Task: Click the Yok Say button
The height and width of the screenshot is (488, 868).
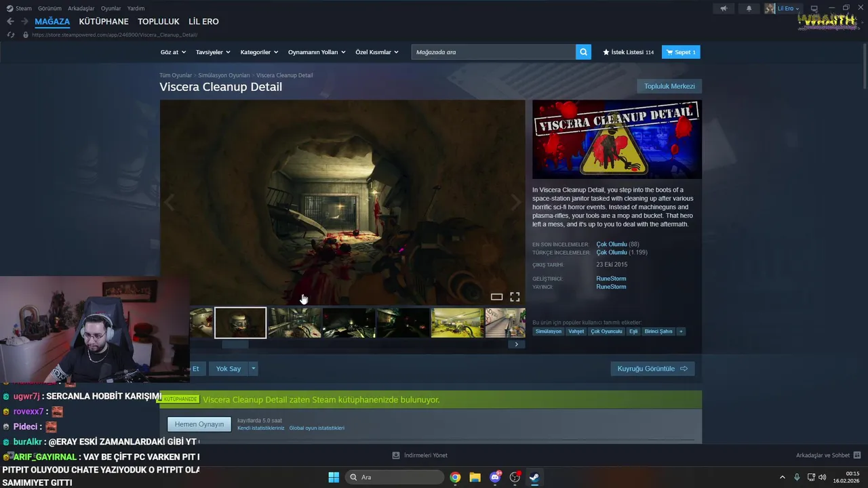Action: 229,369
